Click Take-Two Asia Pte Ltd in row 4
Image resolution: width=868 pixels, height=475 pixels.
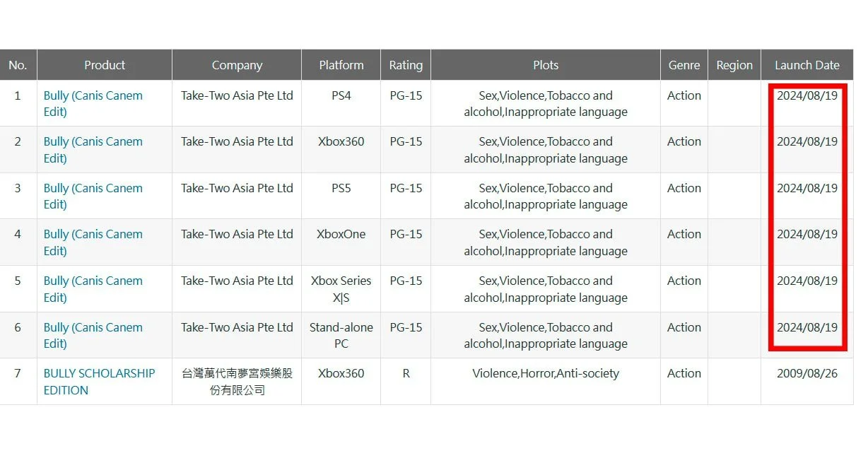[x=237, y=234]
